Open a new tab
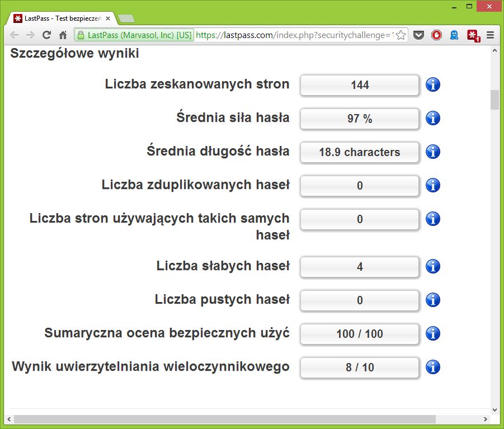504x429 pixels. (126, 19)
